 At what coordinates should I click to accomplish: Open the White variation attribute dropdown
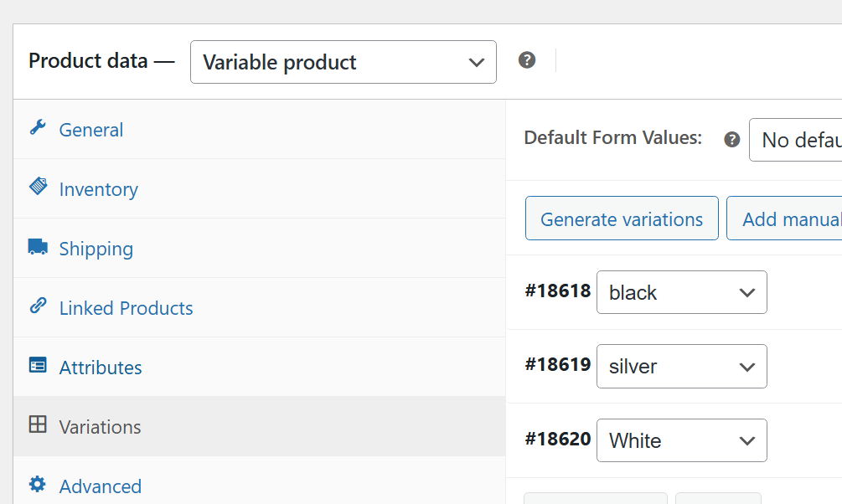[x=681, y=440]
